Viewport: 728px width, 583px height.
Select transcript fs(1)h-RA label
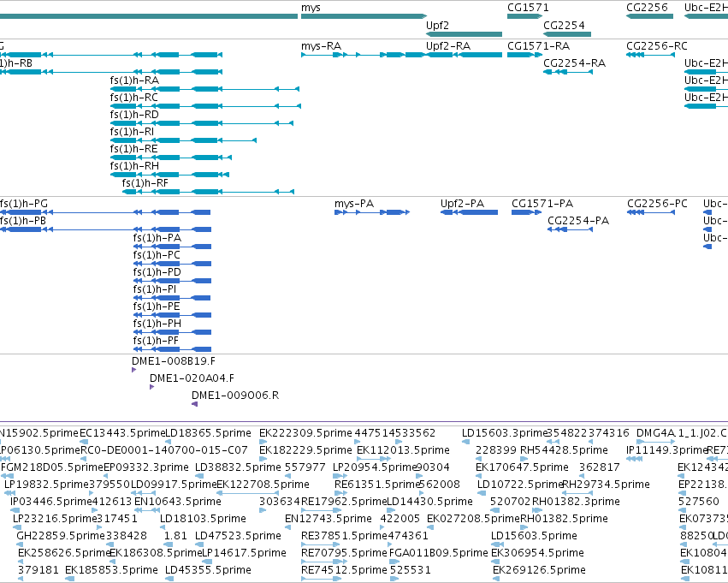[x=134, y=80]
